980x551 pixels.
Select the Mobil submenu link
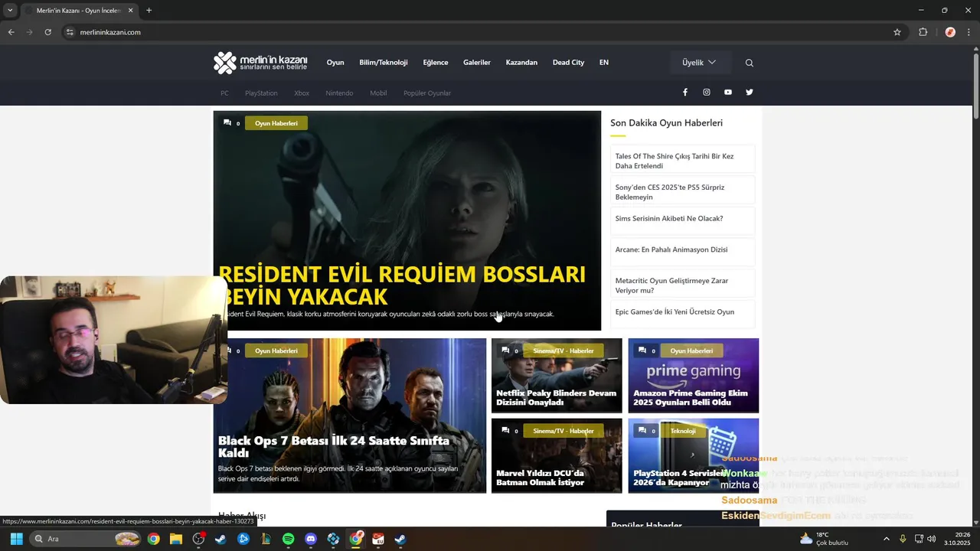click(x=378, y=93)
